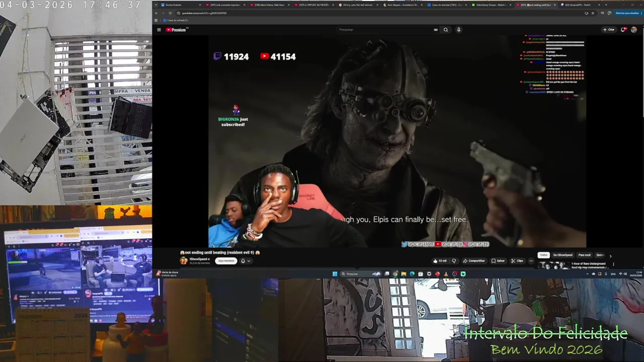Open File Explorer from the taskbar

(404, 274)
